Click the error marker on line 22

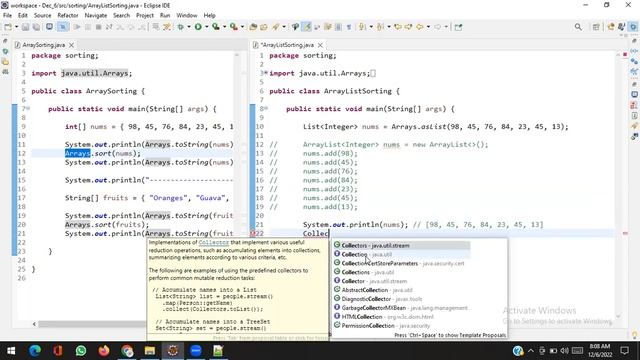[x=253, y=233]
